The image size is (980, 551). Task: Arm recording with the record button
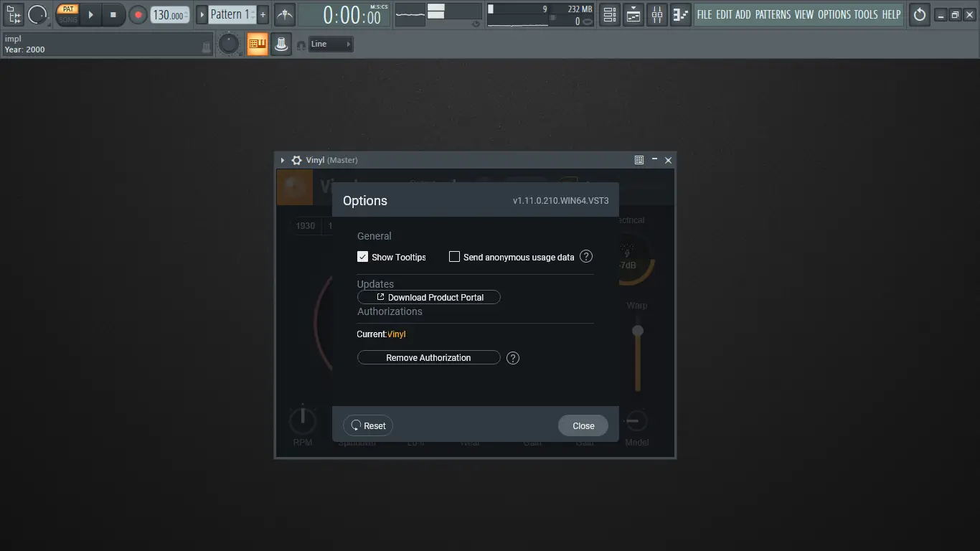[x=138, y=14]
